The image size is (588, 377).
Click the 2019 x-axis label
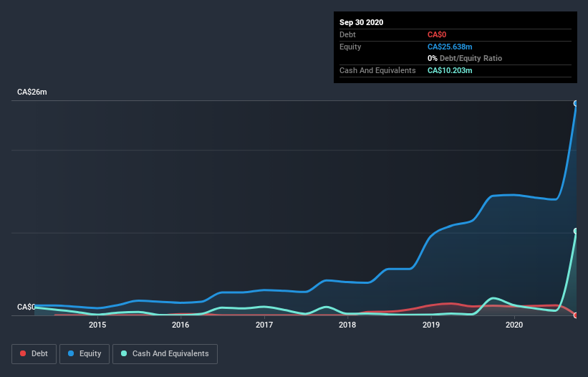coord(431,325)
